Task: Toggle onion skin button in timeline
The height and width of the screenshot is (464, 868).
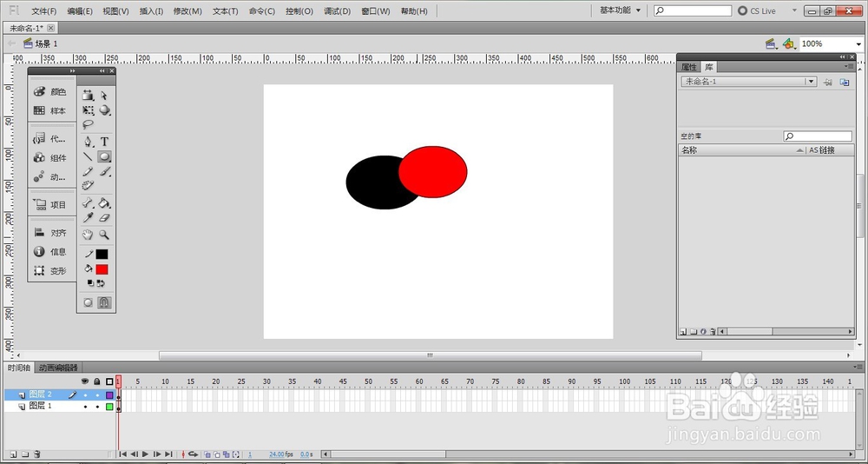Action: pyautogui.click(x=207, y=454)
